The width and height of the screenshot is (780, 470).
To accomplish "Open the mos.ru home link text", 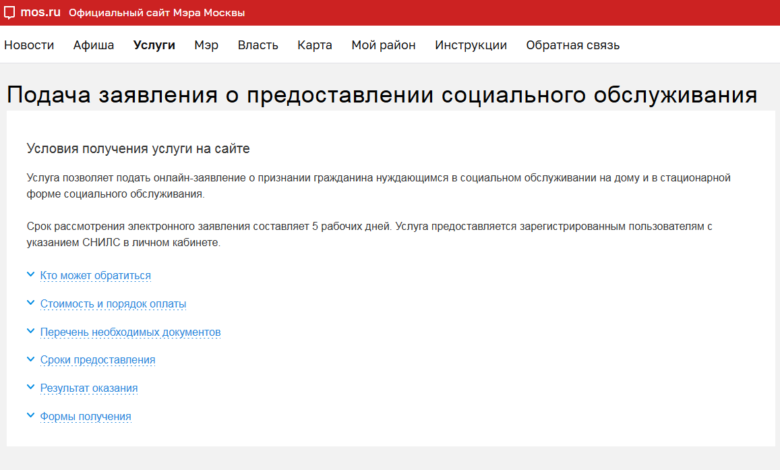I will click(40, 12).
